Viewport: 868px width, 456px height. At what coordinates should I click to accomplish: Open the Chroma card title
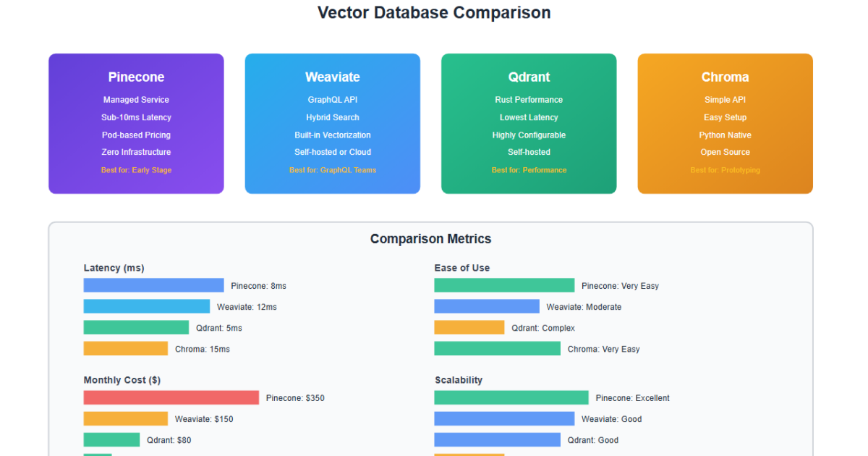[x=725, y=77]
